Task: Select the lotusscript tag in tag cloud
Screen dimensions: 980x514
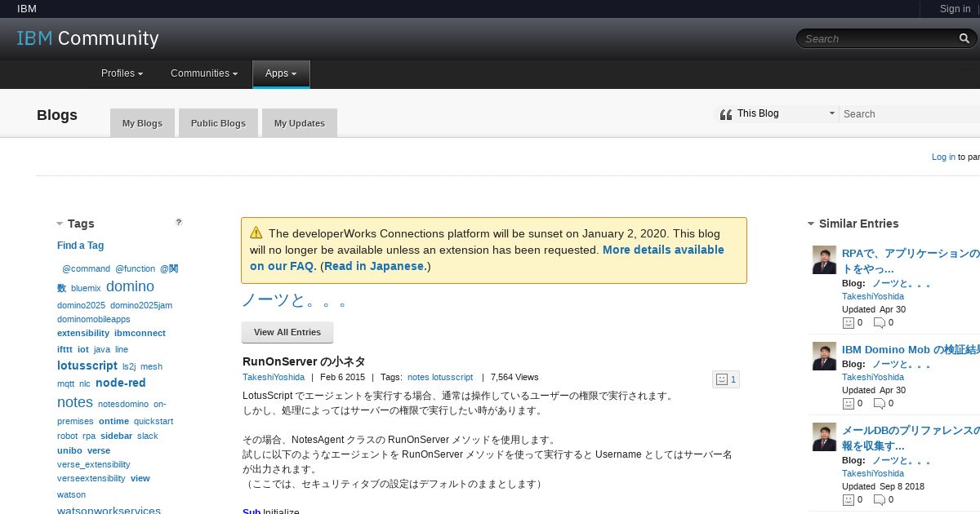Action: click(87, 366)
